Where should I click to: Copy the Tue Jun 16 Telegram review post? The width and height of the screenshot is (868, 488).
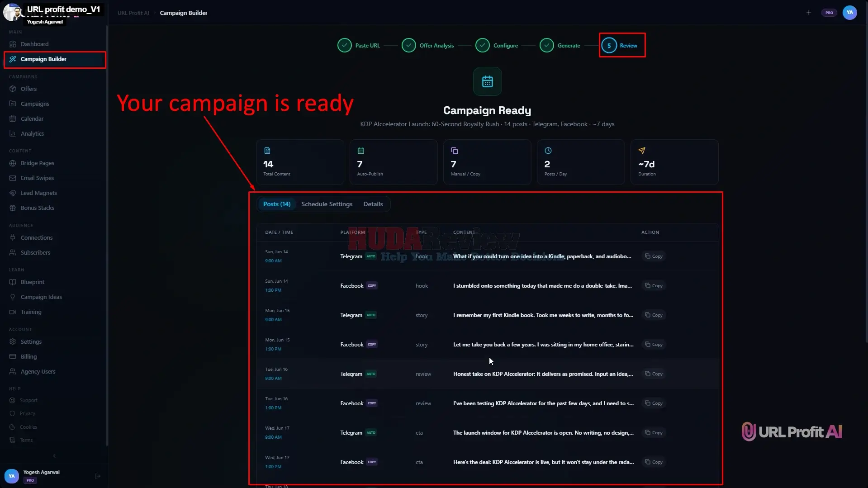pyautogui.click(x=653, y=374)
